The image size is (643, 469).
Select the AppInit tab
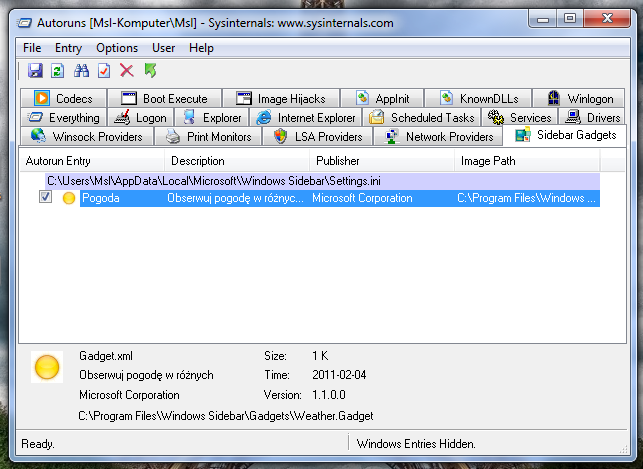click(x=382, y=98)
